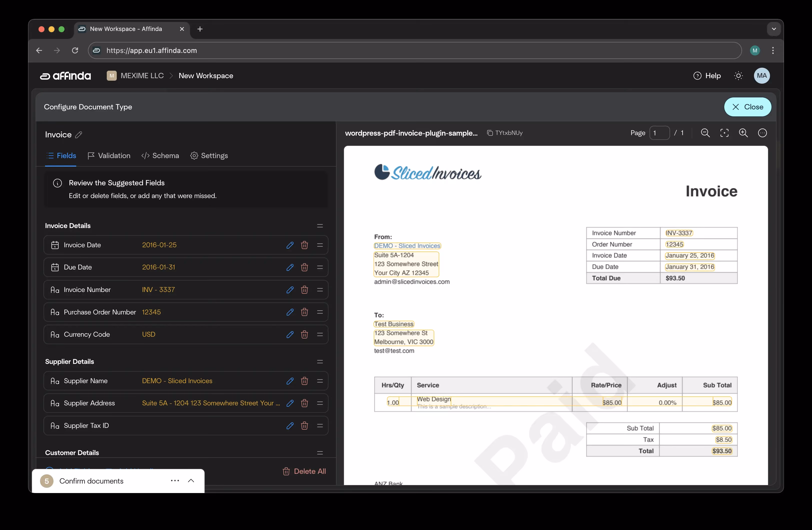Edit the Supplier Name field

pos(290,381)
